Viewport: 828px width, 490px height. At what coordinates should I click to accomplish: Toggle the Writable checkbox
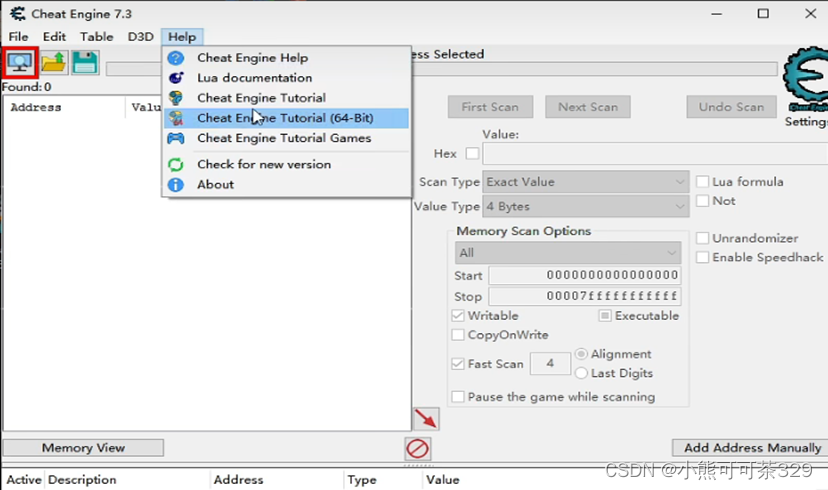pos(458,316)
